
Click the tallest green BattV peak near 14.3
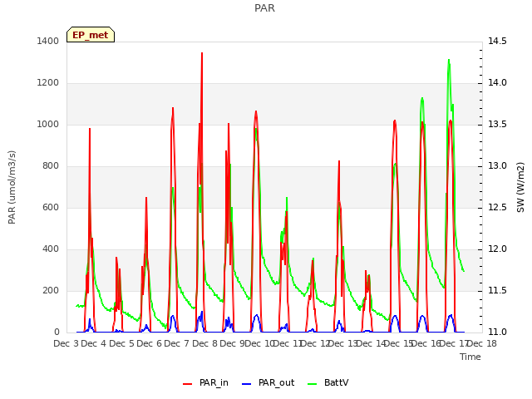point(449,61)
